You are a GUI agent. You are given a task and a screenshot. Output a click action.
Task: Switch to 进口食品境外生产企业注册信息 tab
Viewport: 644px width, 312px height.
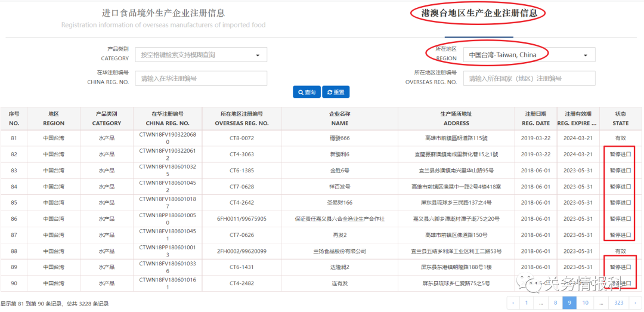(163, 13)
